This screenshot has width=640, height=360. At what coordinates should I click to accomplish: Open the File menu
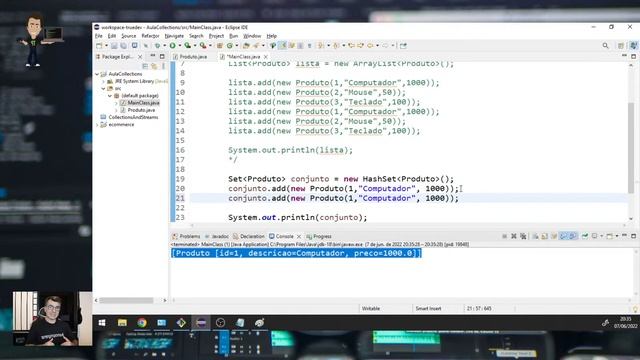click(99, 36)
